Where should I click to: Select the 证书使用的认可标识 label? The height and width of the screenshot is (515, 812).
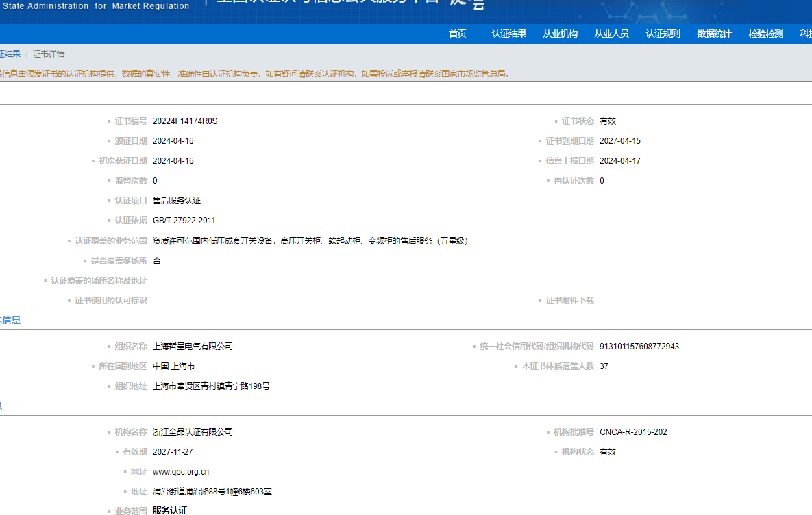coord(111,300)
